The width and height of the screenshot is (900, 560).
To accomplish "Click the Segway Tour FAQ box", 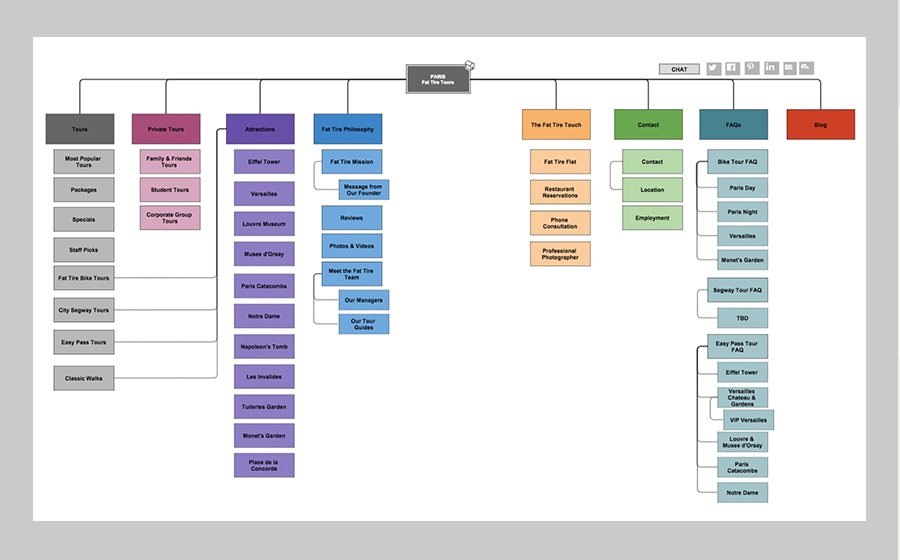I will [x=738, y=290].
